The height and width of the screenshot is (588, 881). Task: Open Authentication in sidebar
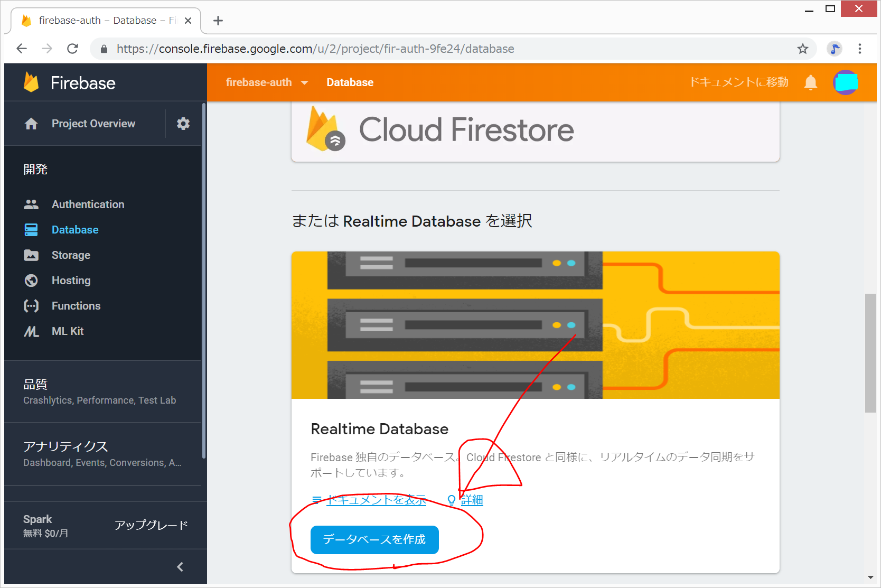88,204
